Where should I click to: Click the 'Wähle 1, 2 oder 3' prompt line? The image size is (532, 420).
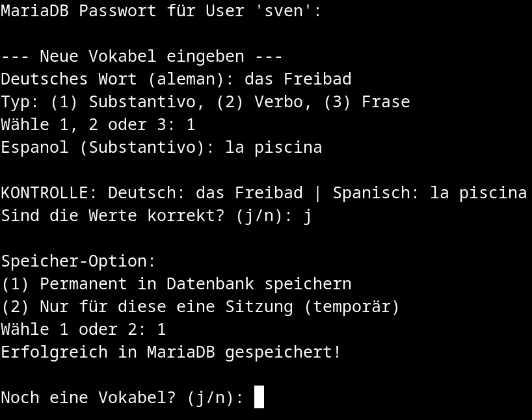tap(98, 125)
